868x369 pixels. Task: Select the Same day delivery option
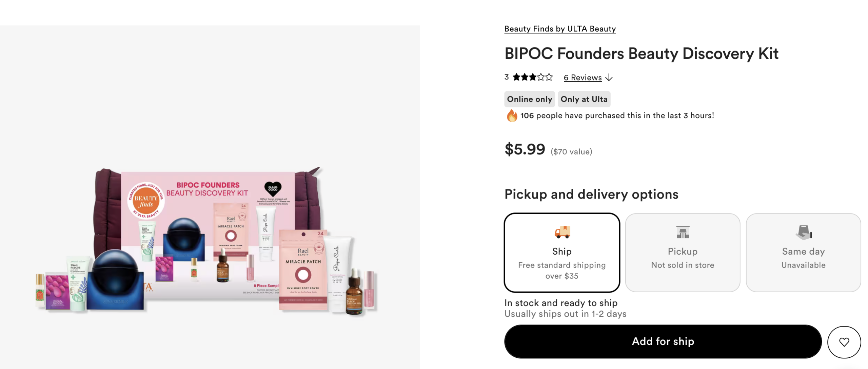803,253
